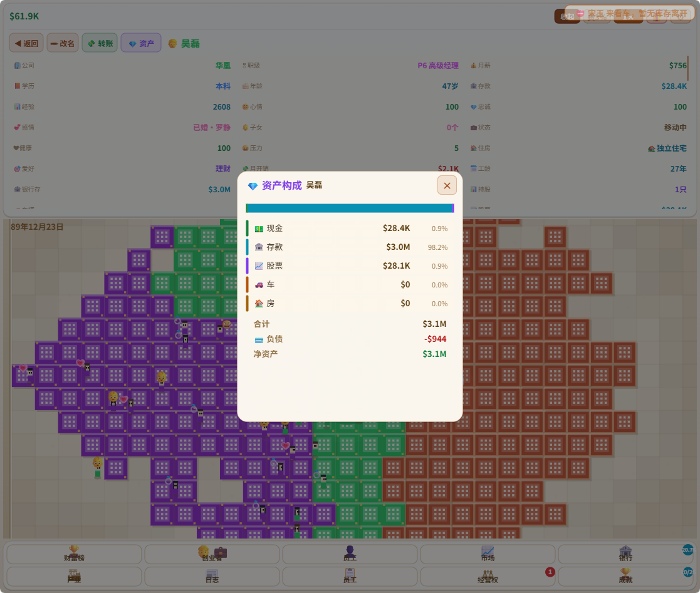Image resolution: width=700 pixels, height=593 pixels.
Task: Click the $61.9K balance at top left
Action: tap(24, 16)
